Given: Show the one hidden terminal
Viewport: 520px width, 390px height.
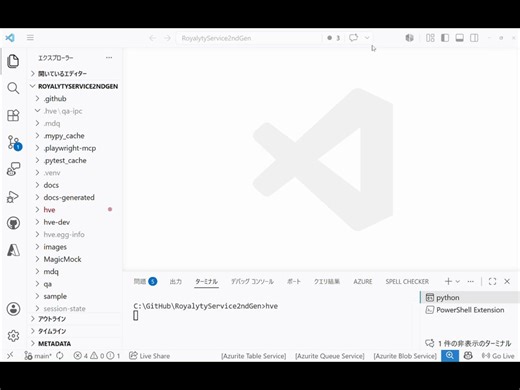Looking at the screenshot, I should 468,343.
